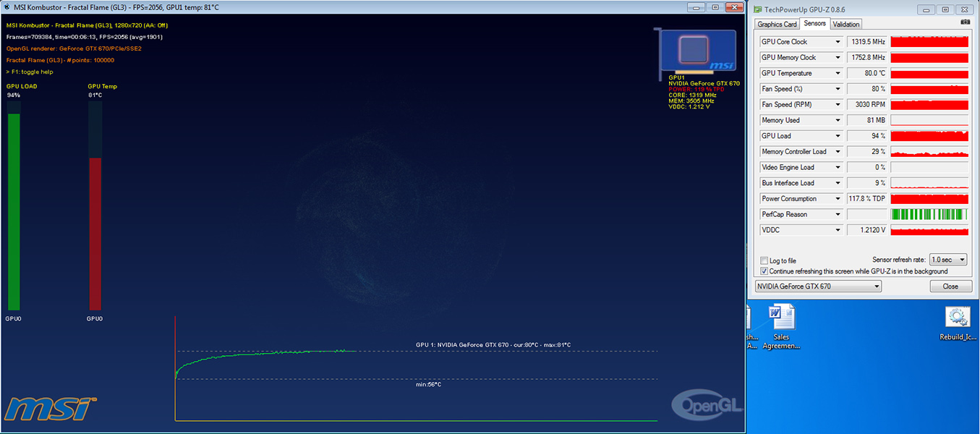
Task: Click the 'VDDC: 1.212 V' Kombustor readout
Action: click(691, 106)
